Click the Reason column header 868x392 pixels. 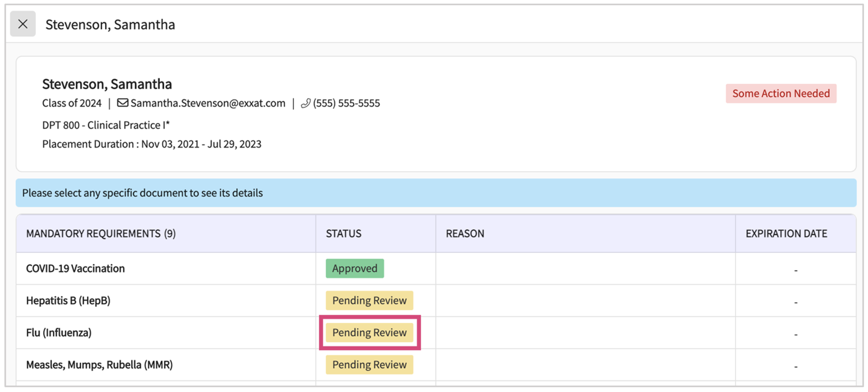coord(465,234)
